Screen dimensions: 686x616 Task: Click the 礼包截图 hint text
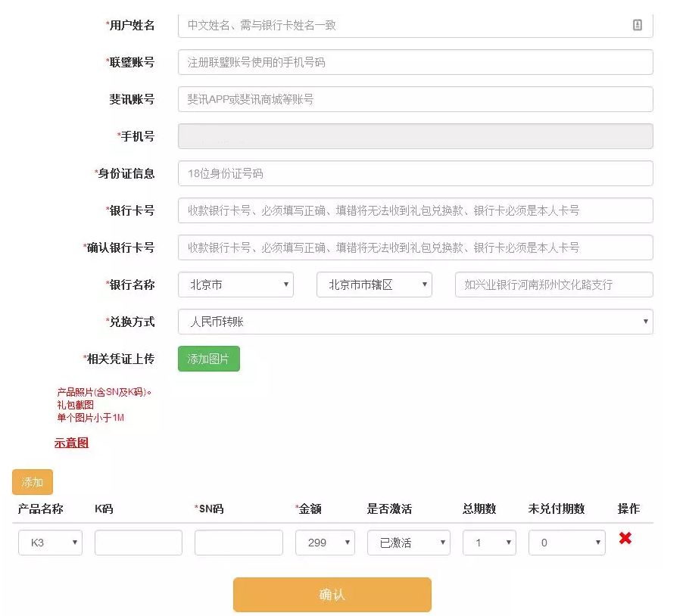(x=75, y=405)
